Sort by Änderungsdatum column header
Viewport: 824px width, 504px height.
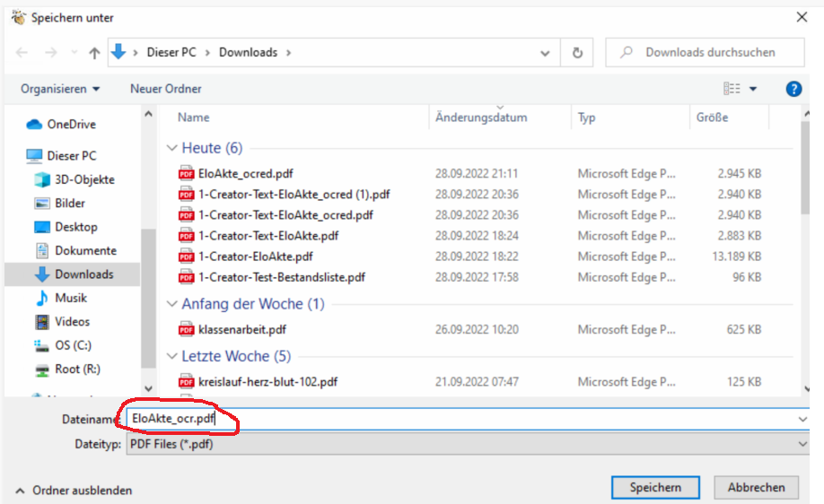(481, 117)
